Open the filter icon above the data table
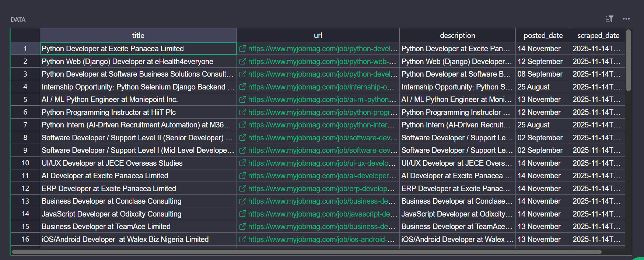The image size is (644, 260). point(609,19)
